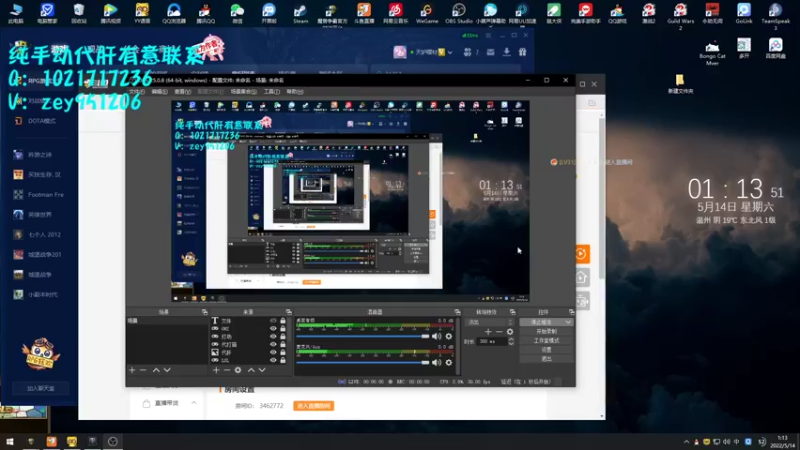
Task: Open source properties with the gear icon
Action: [x=238, y=370]
